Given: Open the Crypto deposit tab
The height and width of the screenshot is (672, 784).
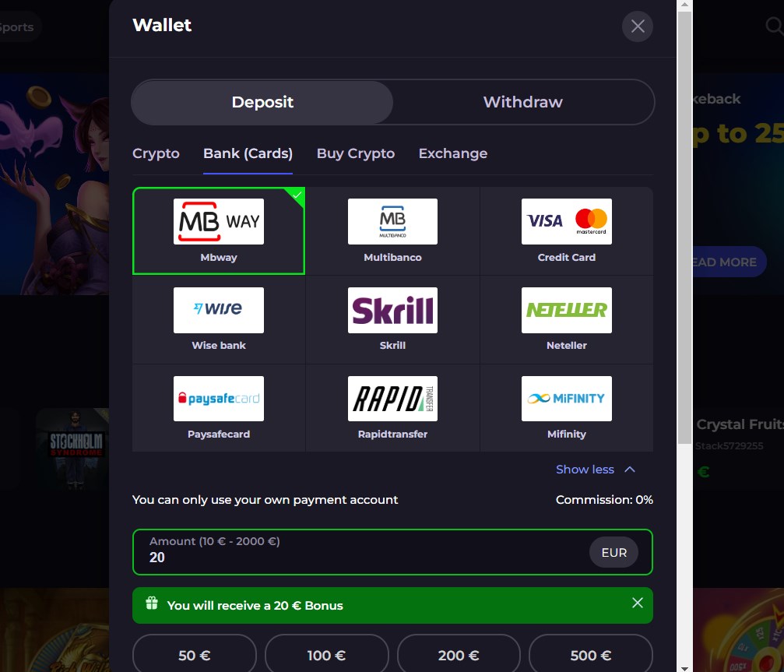Looking at the screenshot, I should tap(156, 153).
